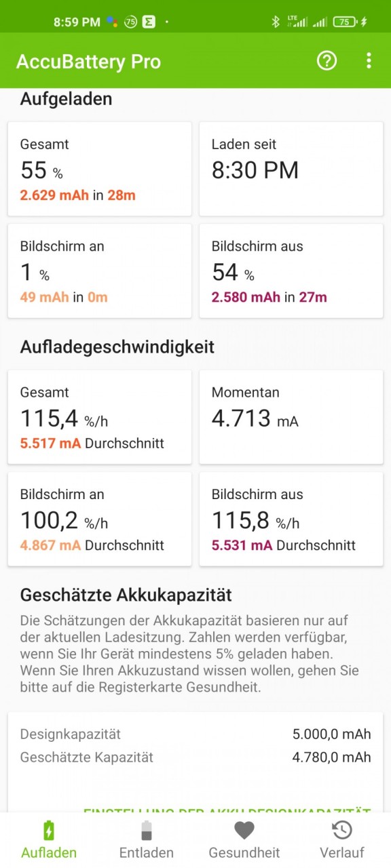Tap the history clock icon for Verlauf

[x=341, y=831]
